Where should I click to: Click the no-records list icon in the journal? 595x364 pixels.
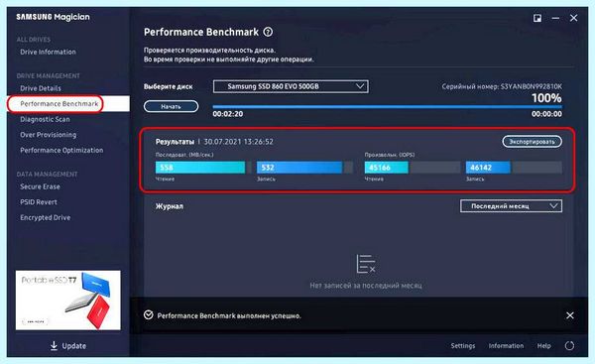[x=366, y=264]
